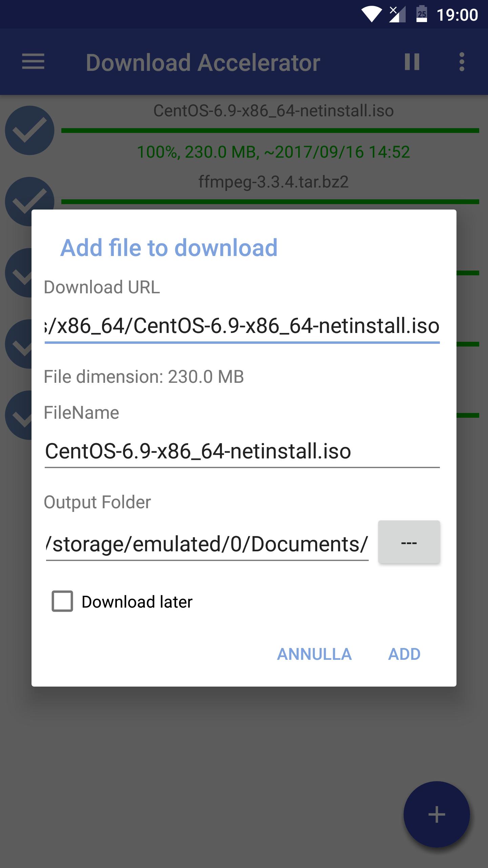Click the Download Accelerator app title

(203, 63)
